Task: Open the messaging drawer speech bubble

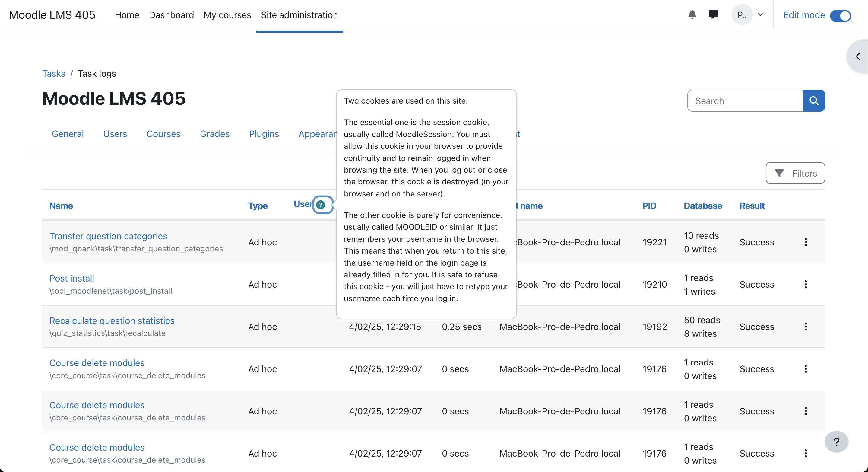Action: coord(713,15)
